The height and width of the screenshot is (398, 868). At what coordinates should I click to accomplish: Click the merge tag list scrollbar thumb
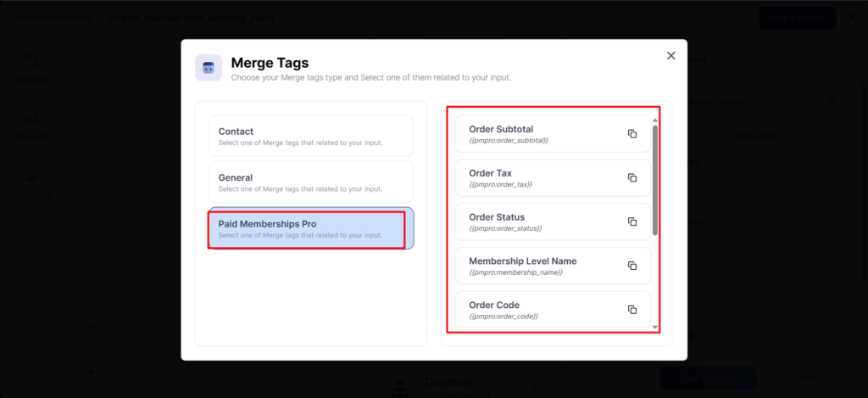pyautogui.click(x=655, y=180)
